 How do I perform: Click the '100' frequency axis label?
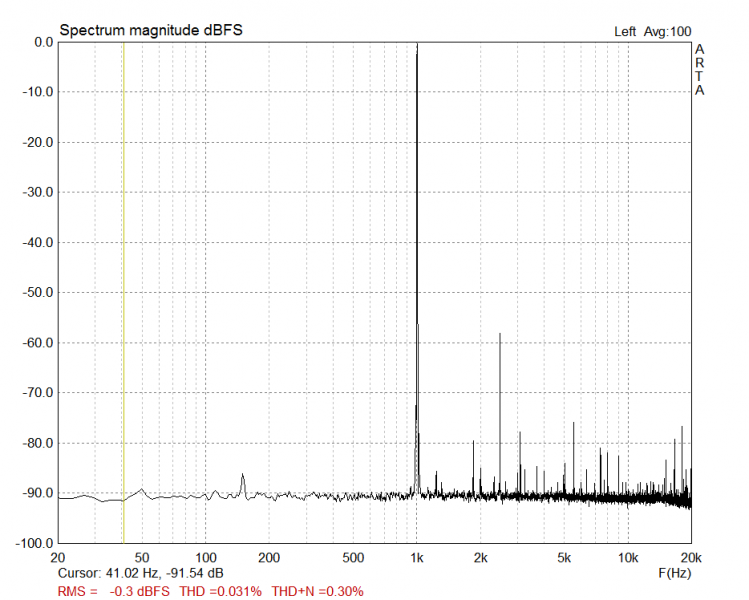(x=205, y=557)
